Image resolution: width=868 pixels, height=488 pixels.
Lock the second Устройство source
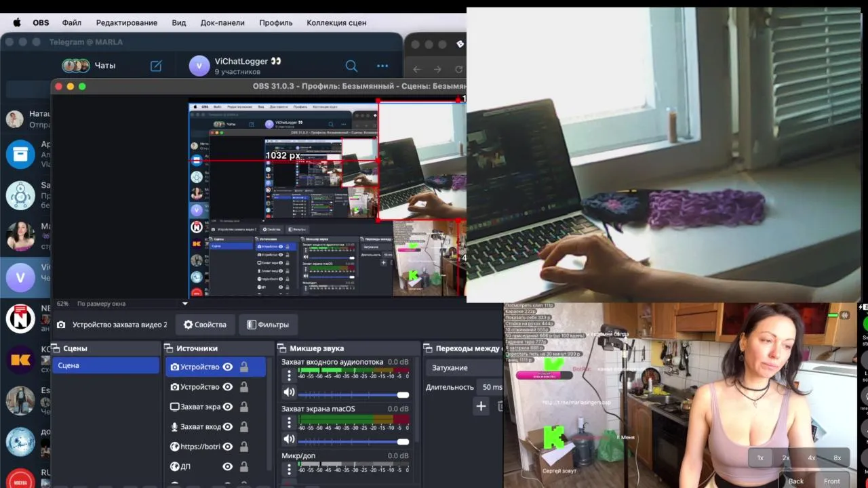pyautogui.click(x=243, y=387)
